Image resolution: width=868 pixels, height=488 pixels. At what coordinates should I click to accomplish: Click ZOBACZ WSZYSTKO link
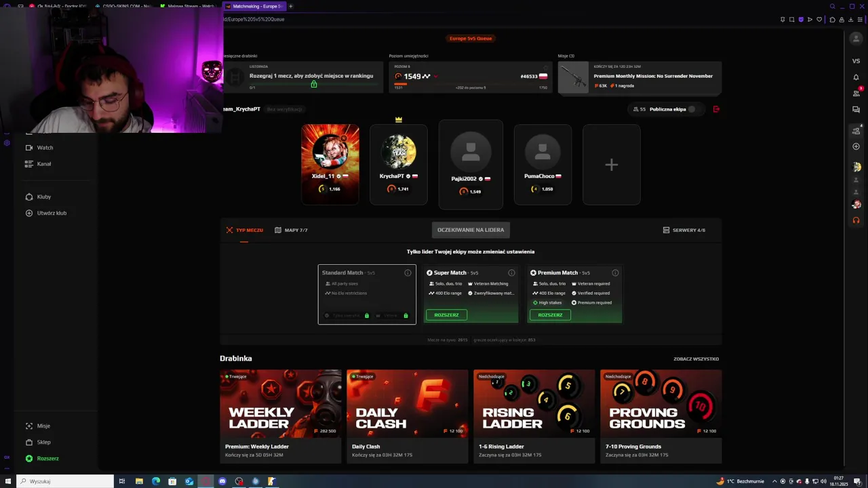click(x=696, y=359)
